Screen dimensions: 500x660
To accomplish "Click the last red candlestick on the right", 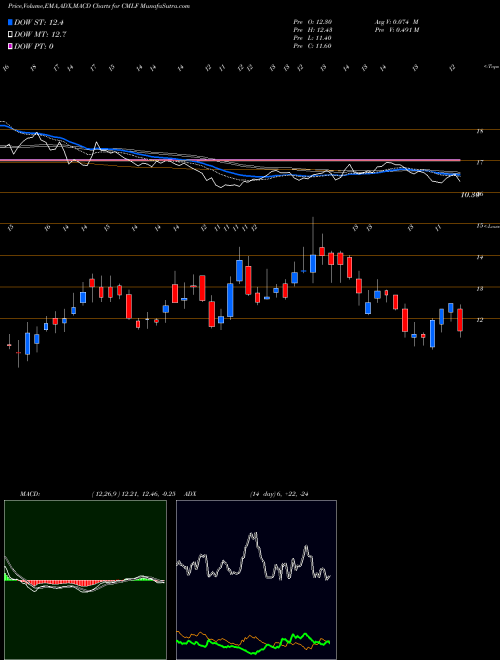I will [x=460, y=320].
